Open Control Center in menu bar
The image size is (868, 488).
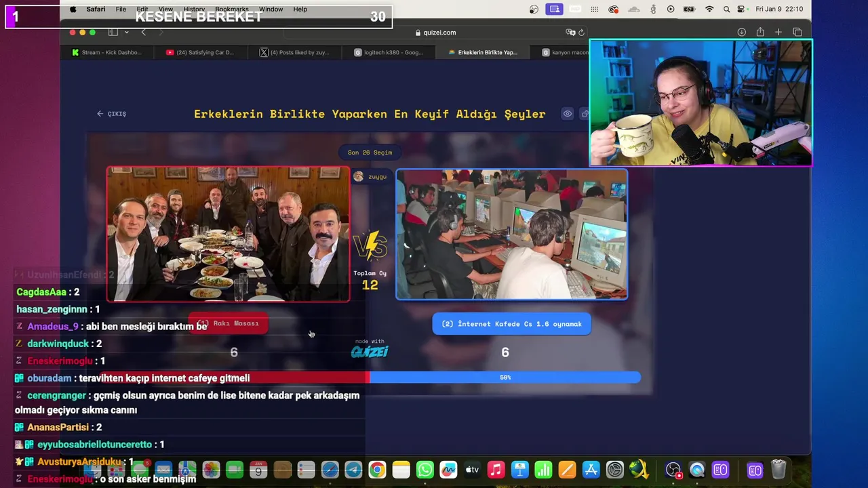[741, 9]
